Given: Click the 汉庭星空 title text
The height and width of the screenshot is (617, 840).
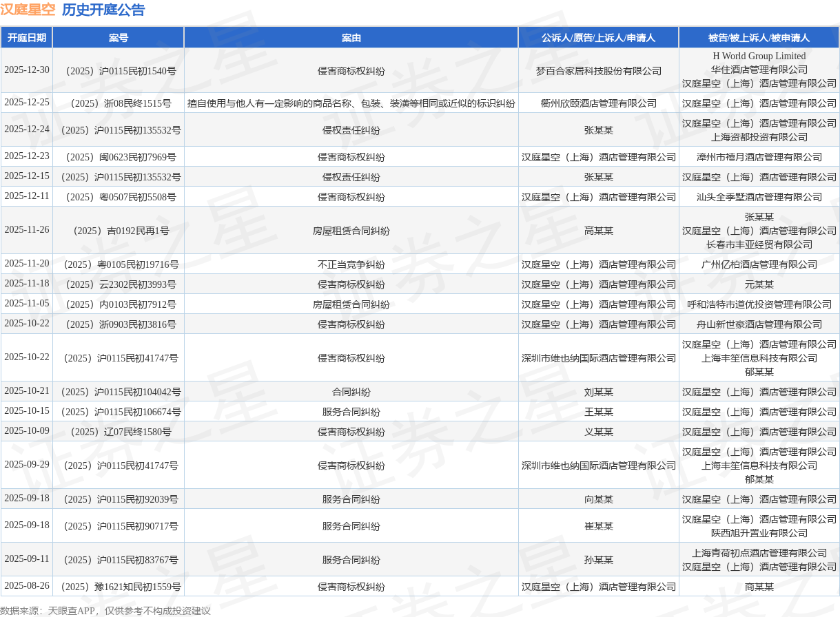Looking at the screenshot, I should point(28,10).
